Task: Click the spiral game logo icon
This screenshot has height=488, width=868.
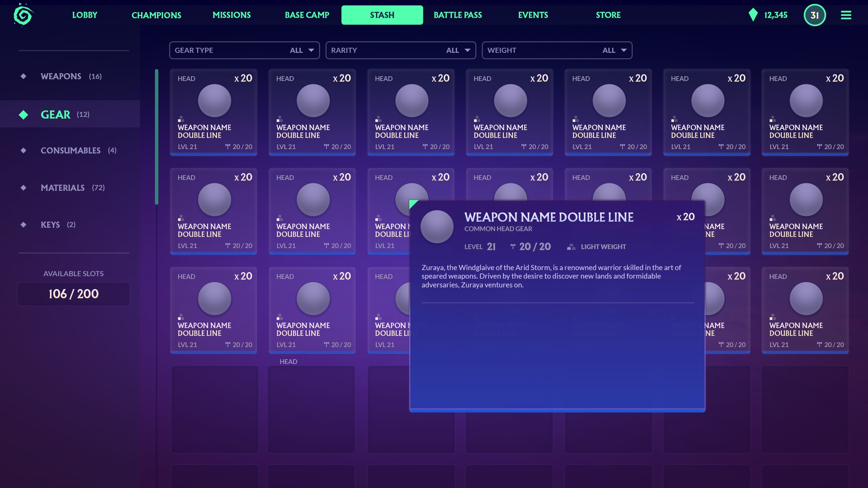Action: (x=23, y=15)
